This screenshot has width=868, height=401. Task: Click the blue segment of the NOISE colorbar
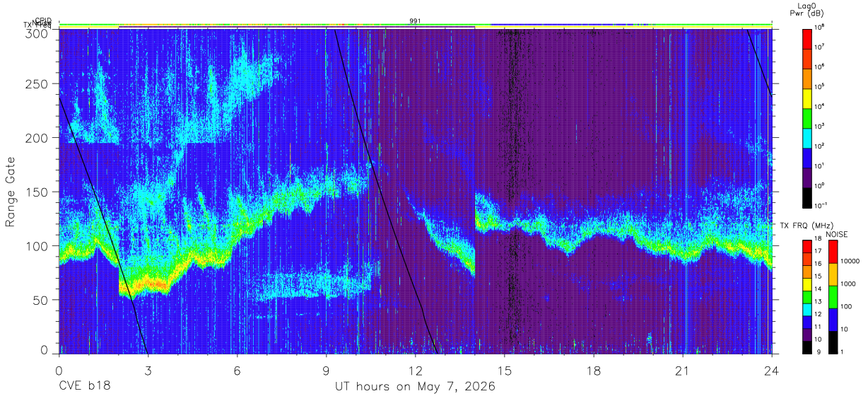(x=833, y=319)
